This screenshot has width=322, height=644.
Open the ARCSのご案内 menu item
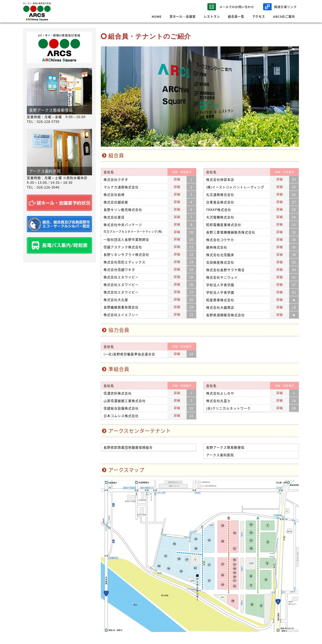coord(284,17)
